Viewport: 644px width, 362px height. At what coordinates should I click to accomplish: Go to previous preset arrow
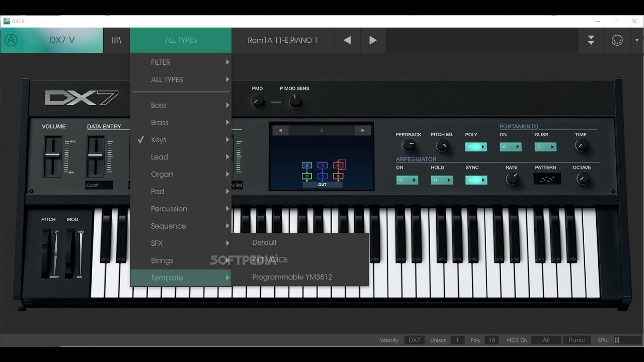347,40
